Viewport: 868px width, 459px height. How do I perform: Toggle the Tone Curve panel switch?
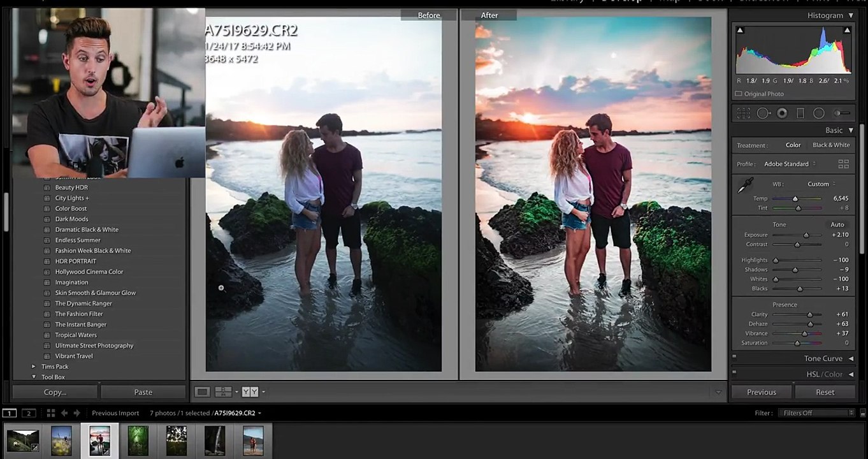pos(734,357)
